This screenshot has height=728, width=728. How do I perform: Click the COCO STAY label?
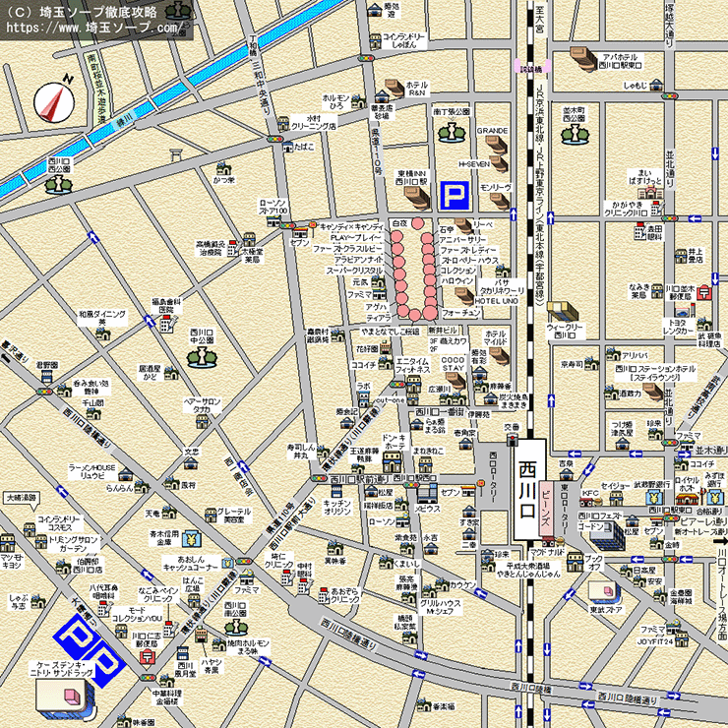[x=453, y=364]
